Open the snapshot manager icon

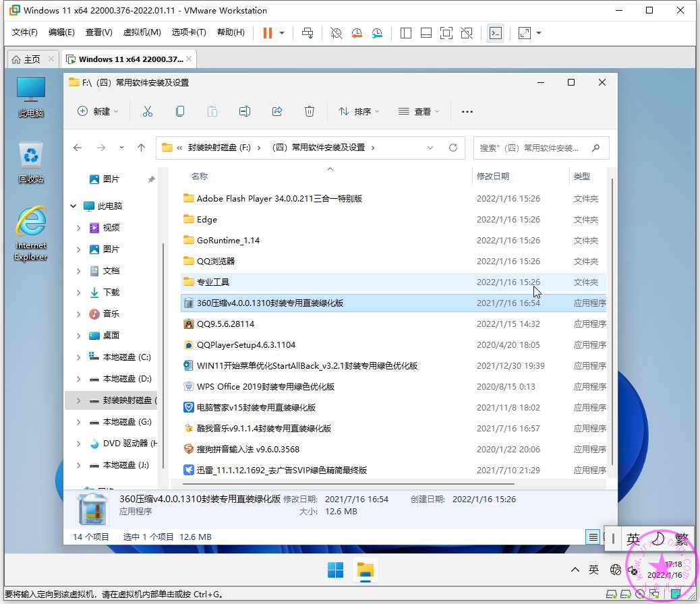pyautogui.click(x=377, y=33)
